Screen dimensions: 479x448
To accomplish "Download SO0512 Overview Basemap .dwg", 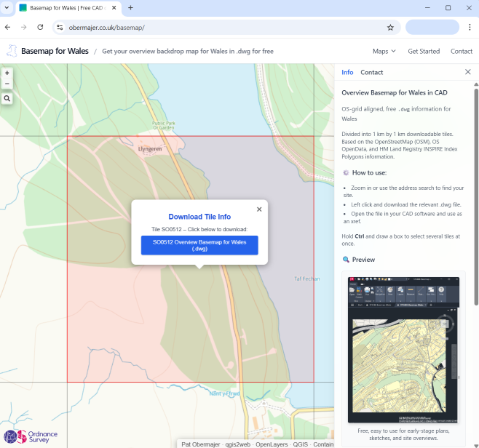I will (199, 245).
